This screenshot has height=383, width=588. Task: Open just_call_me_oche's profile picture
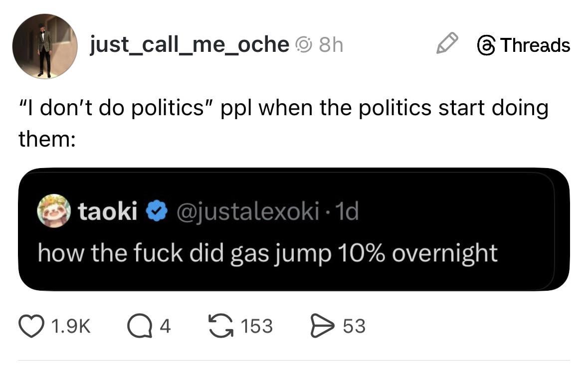coord(45,46)
